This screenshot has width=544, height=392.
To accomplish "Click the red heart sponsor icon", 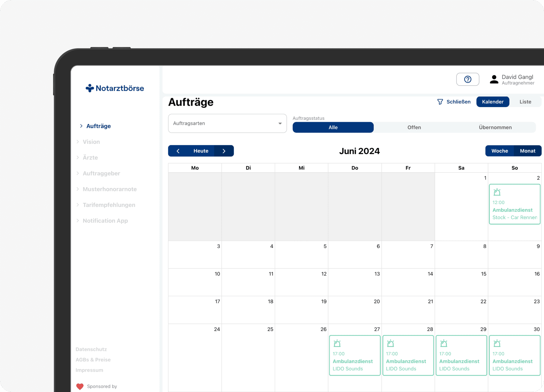I will (80, 386).
